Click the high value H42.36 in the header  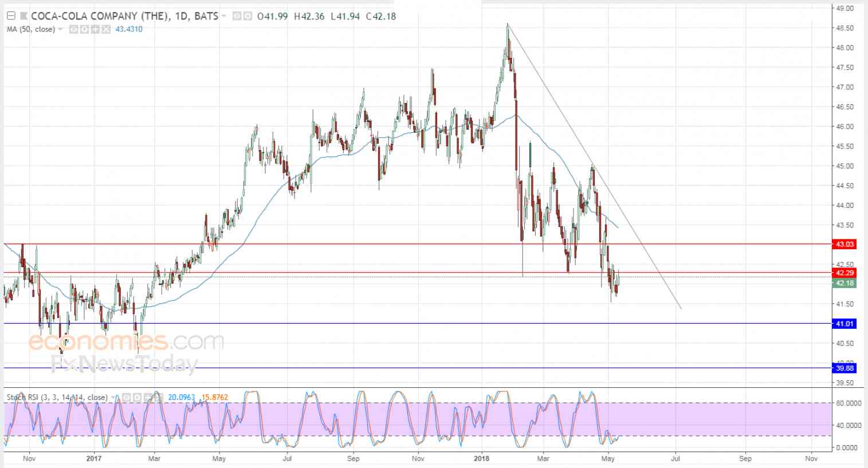pyautogui.click(x=309, y=16)
